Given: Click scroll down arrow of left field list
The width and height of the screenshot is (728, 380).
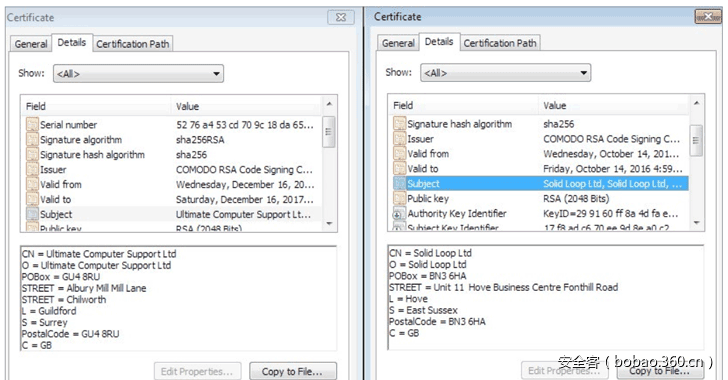Looking at the screenshot, I should pos(329,224).
